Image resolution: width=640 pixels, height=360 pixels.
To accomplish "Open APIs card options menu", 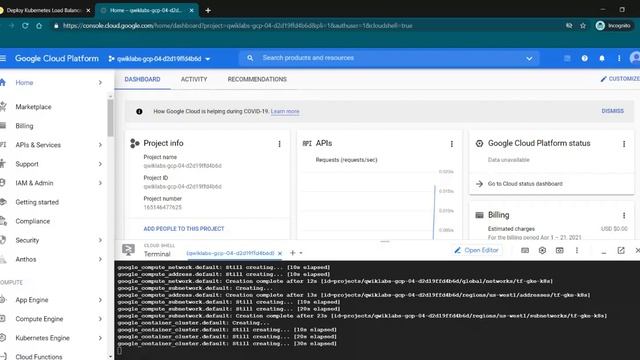I will [x=451, y=144].
